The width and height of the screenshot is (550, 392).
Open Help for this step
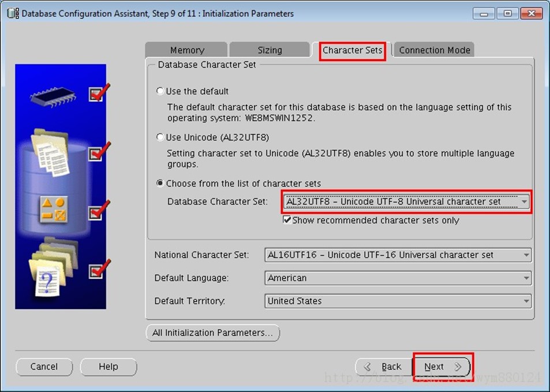click(108, 367)
